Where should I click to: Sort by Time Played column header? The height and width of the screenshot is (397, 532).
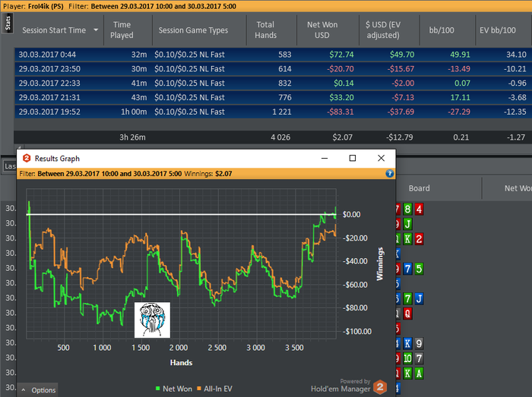point(122,30)
